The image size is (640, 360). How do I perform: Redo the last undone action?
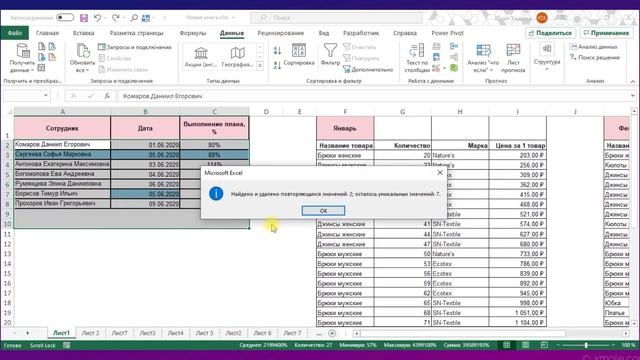(116, 18)
